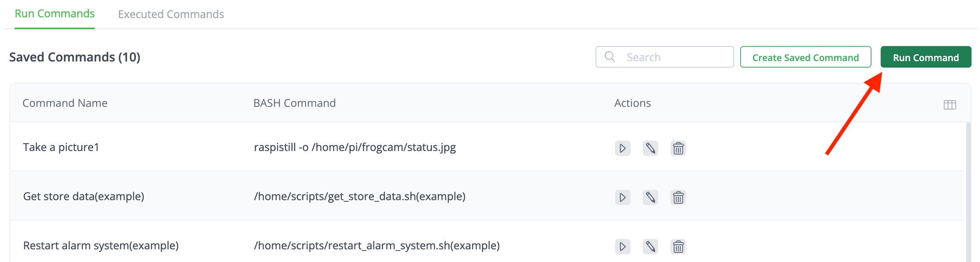980x262 pixels.
Task: Edit the Restart alarm system(example) command
Action: (650, 247)
